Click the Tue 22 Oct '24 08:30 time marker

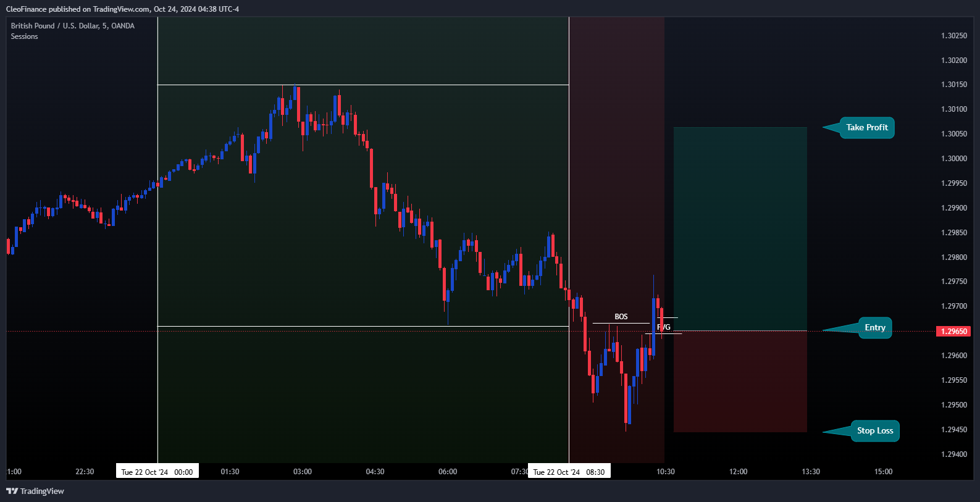click(x=569, y=472)
